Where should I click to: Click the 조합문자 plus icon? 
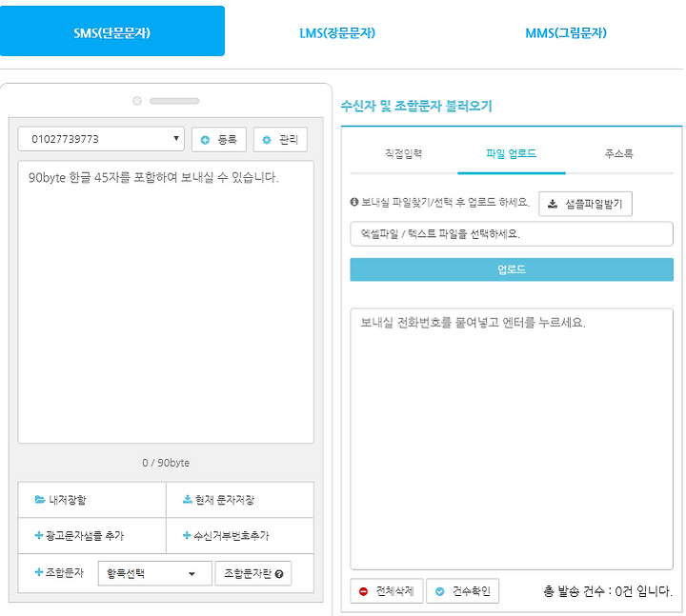coord(38,572)
